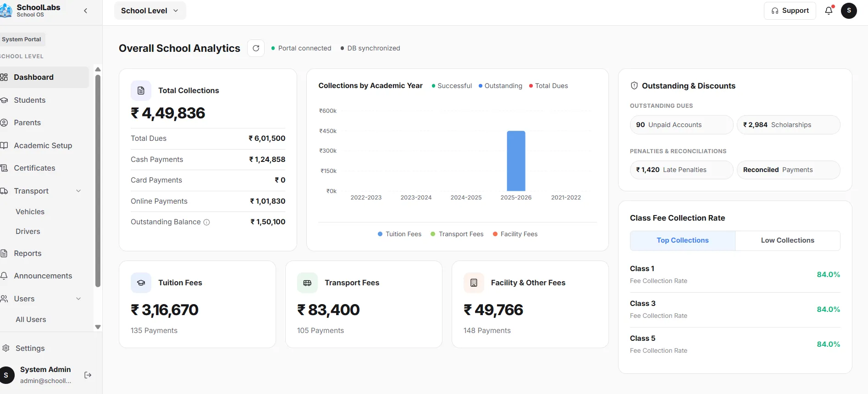Screen dimensions: 868x394
Task: Click the Outstanding Balance info icon
Action: tap(207, 222)
